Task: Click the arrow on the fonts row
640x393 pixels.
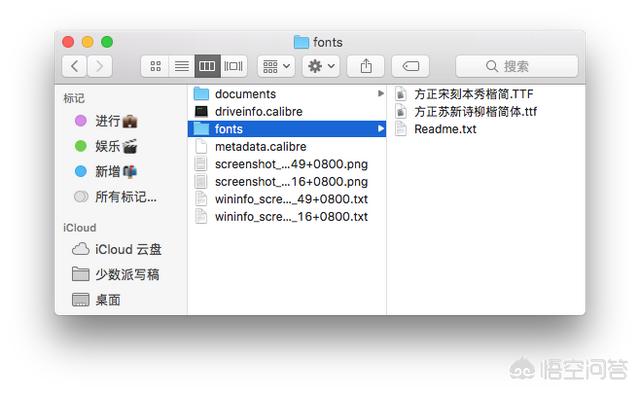Action: pos(380,129)
